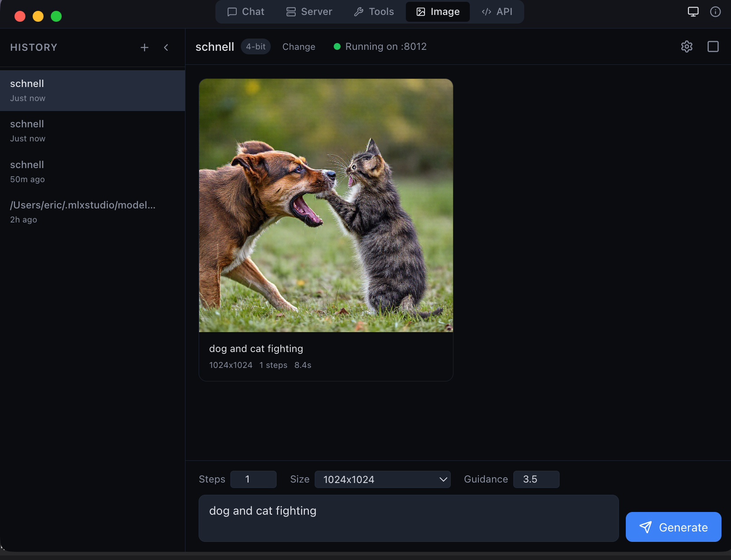This screenshot has width=731, height=560.
Task: Click the Chat bubble icon in top bar
Action: click(232, 11)
